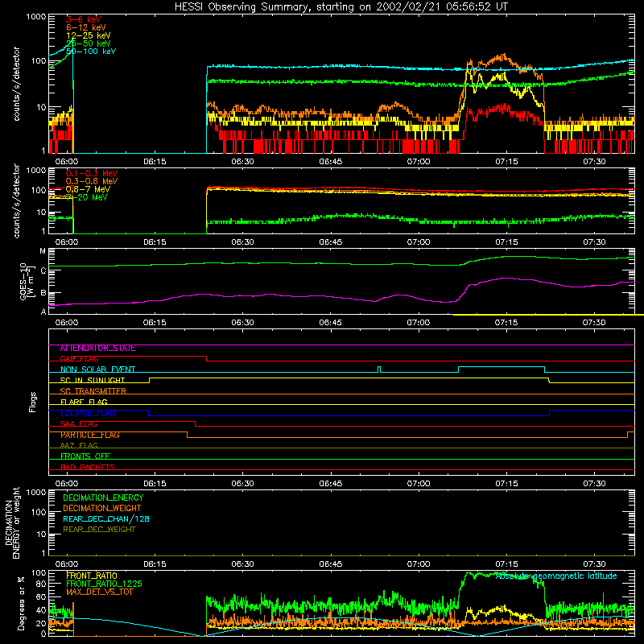Click the FRONTS_OFF flag label
Image resolution: width=644 pixels, height=644 pixels.
pyautogui.click(x=85, y=456)
